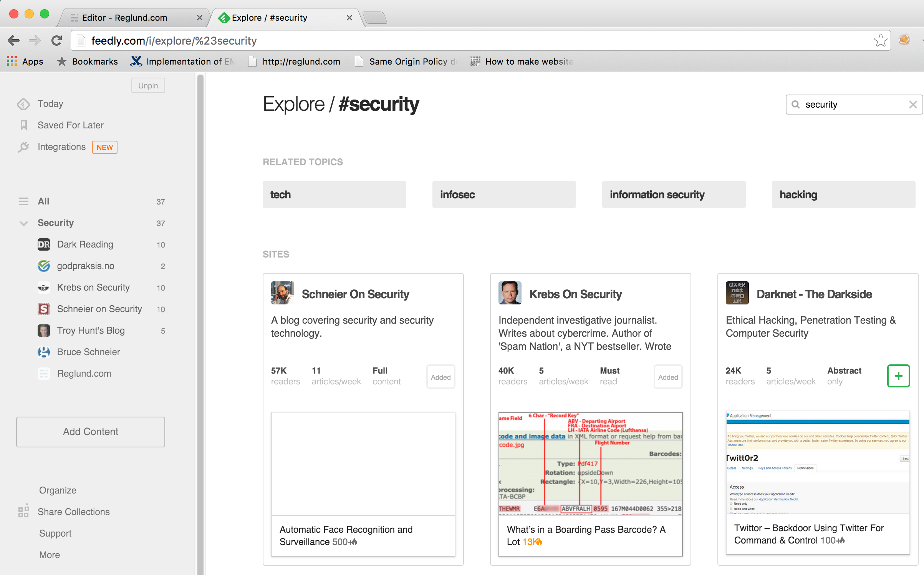This screenshot has height=575, width=924.
Task: Click the godpraksis.no checkmark icon
Action: 44,266
